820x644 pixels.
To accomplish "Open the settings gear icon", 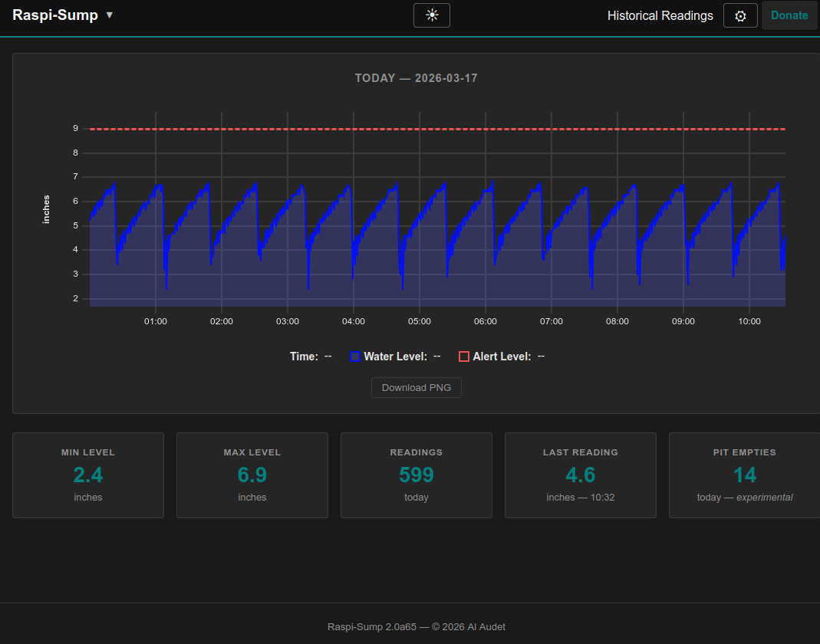I will coord(739,15).
